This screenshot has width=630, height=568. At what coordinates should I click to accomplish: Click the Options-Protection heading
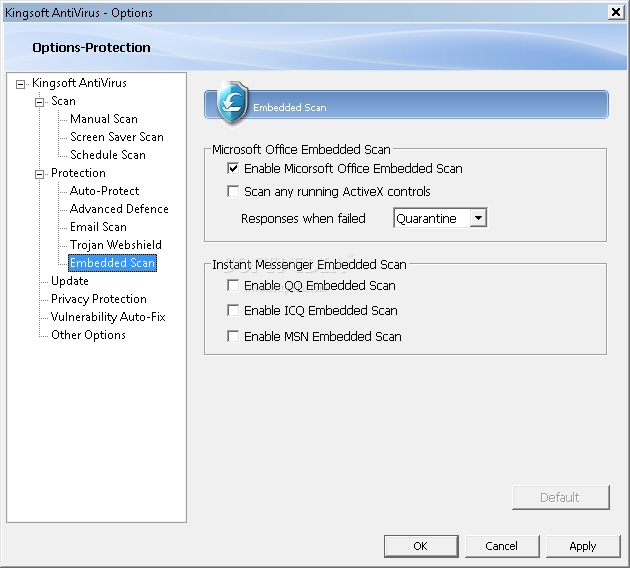[92, 47]
